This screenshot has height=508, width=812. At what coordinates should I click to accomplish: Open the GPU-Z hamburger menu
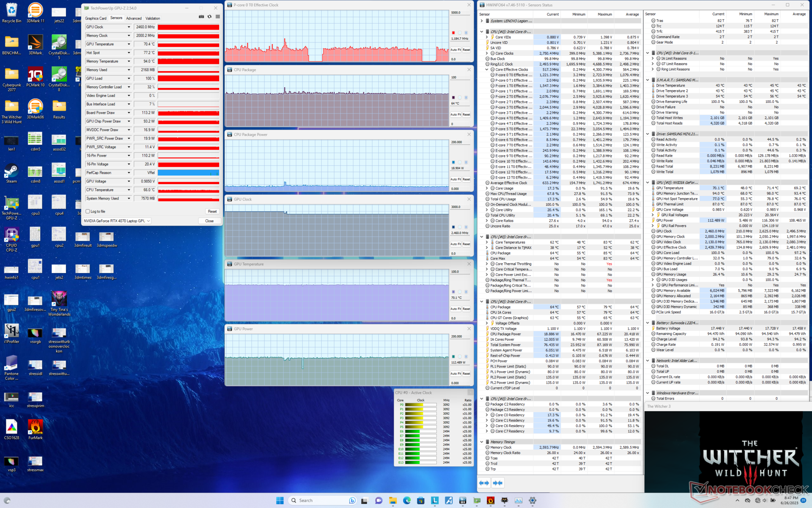[x=217, y=17]
